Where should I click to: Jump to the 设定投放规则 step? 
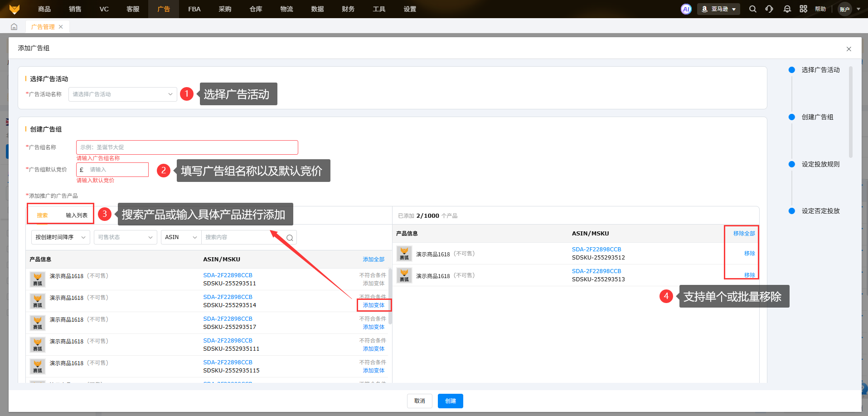point(820,164)
